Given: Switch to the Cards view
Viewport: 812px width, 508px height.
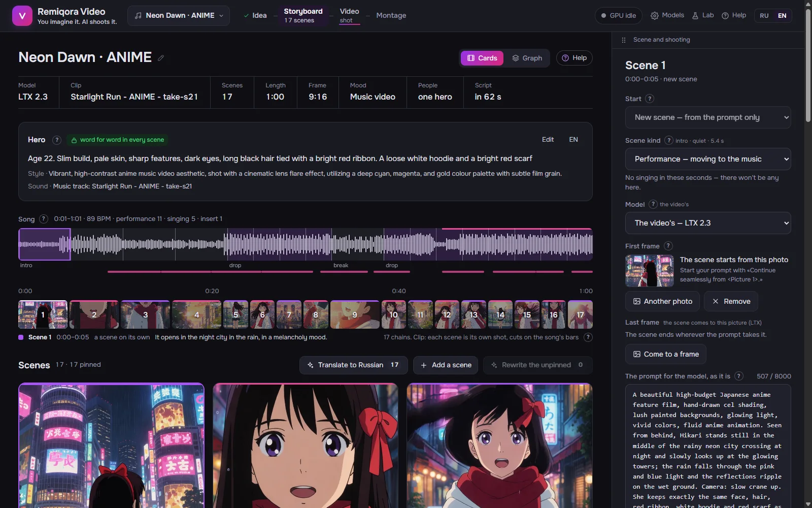Looking at the screenshot, I should 482,58.
